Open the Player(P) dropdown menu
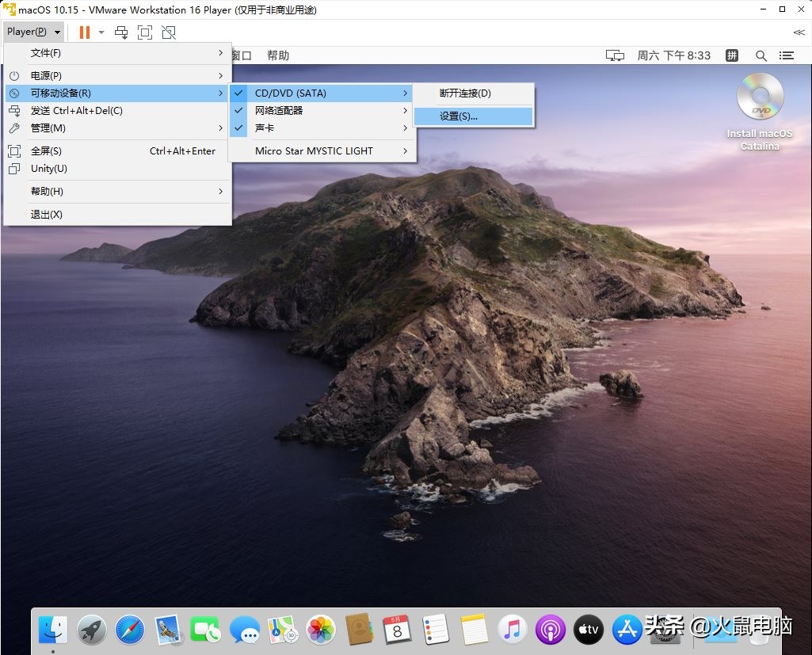Viewport: 812px width, 655px height. click(33, 32)
